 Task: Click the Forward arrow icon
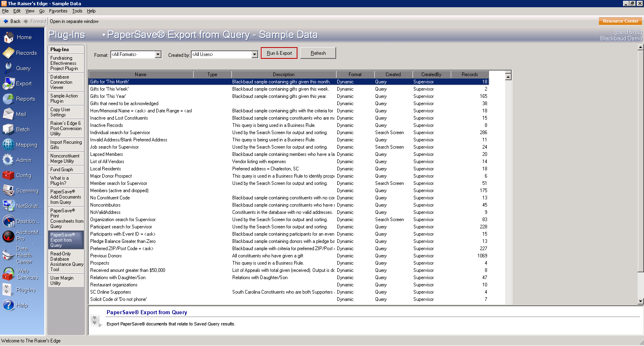(x=26, y=21)
